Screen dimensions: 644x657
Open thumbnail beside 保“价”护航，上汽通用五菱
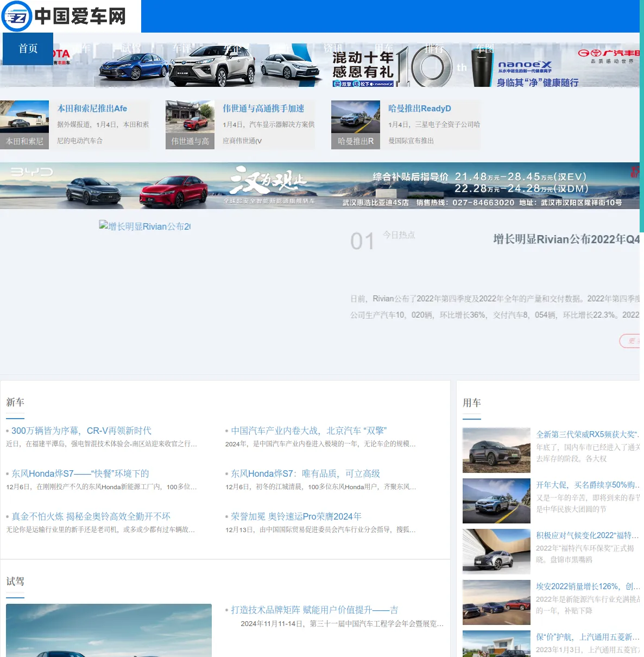pos(496,644)
